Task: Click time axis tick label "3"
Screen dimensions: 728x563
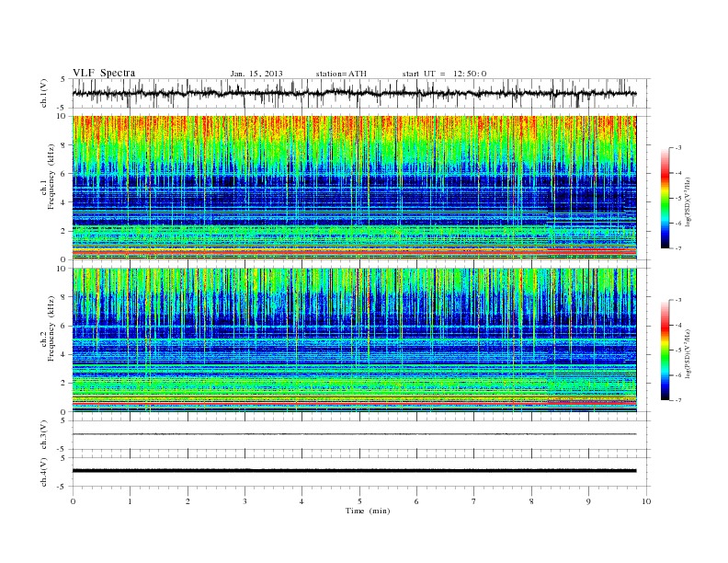Action: (245, 501)
